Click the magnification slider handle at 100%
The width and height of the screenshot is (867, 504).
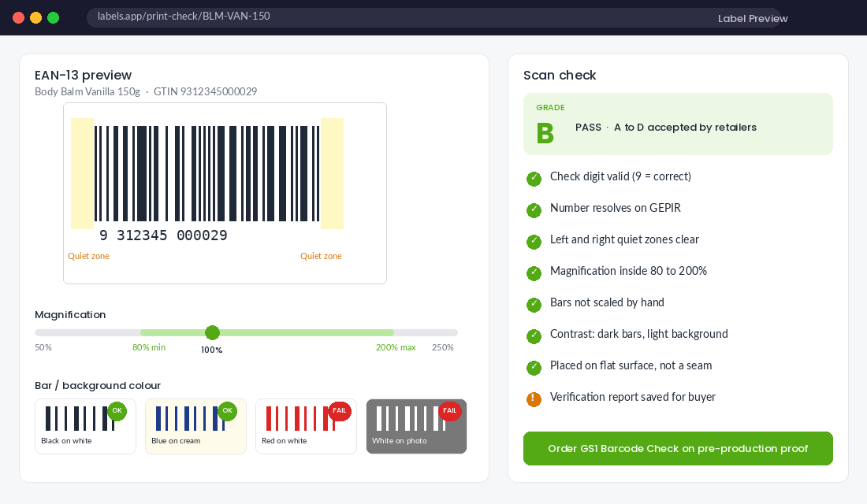(212, 332)
